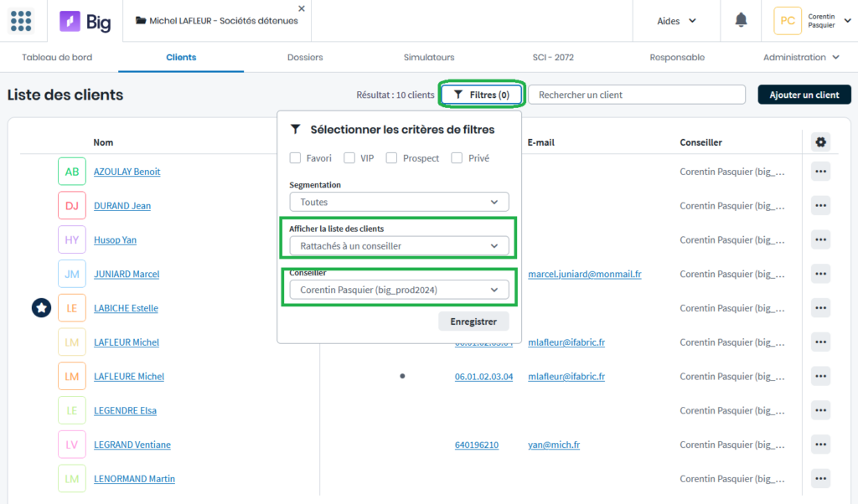Screen dimensions: 858x504
Task: Check the Favori filter checkbox
Action: pos(296,158)
